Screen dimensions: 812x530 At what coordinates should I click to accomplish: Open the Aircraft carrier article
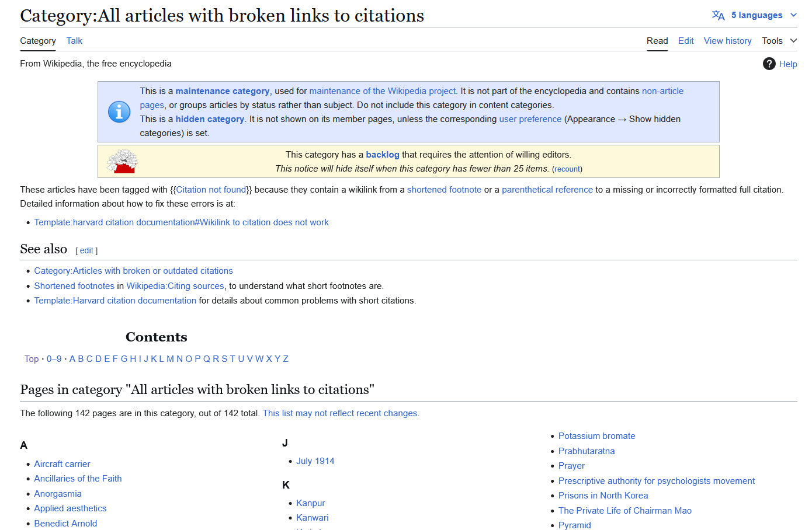62,464
